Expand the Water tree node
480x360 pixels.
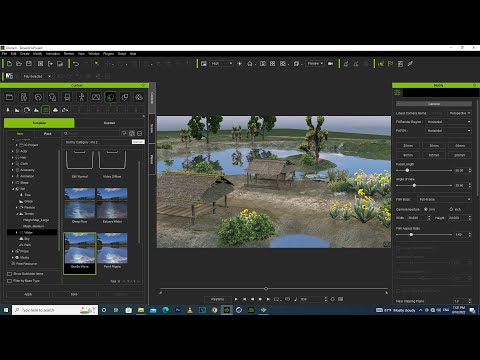tap(17, 232)
